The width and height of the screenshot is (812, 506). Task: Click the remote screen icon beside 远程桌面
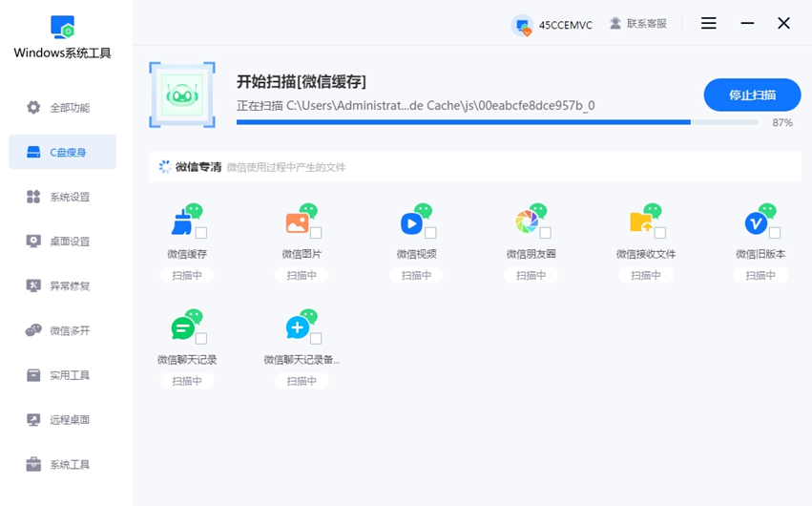pos(33,419)
